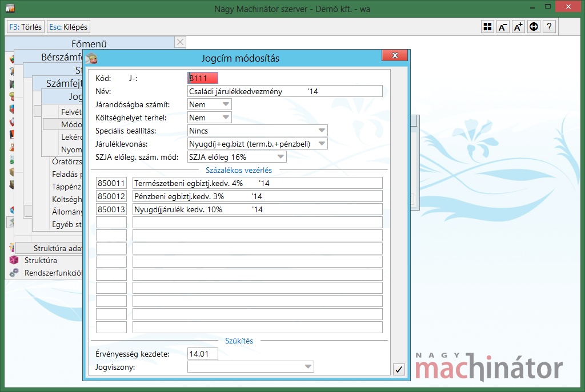Screen dimensions: 585x392
Task: Select Struktúra in the main menu
Action: pos(41,260)
